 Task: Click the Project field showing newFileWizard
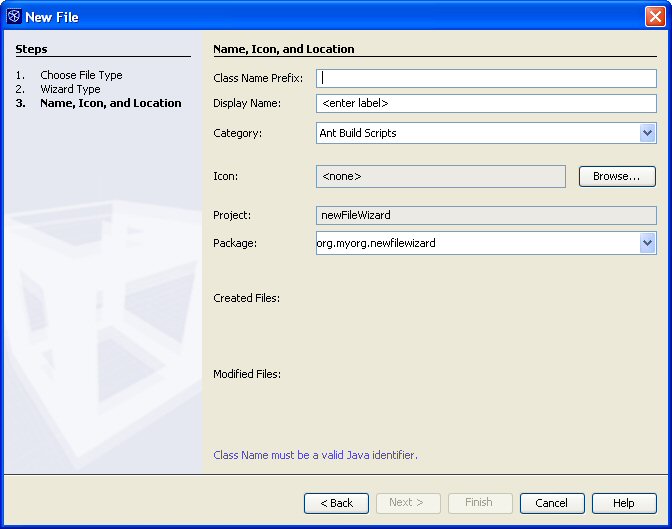tap(486, 215)
